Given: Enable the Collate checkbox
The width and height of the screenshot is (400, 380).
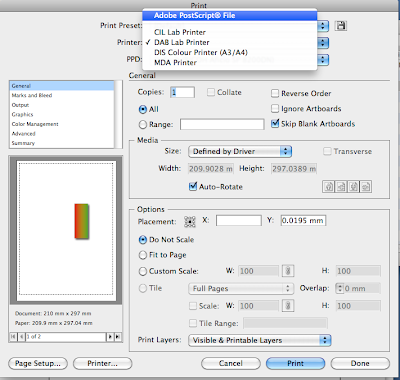Looking at the screenshot, I should click(x=211, y=92).
